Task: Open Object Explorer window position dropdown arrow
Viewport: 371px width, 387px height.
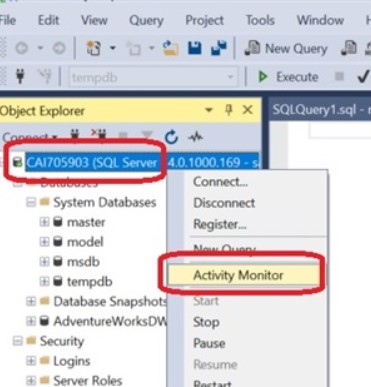Action: tap(209, 110)
